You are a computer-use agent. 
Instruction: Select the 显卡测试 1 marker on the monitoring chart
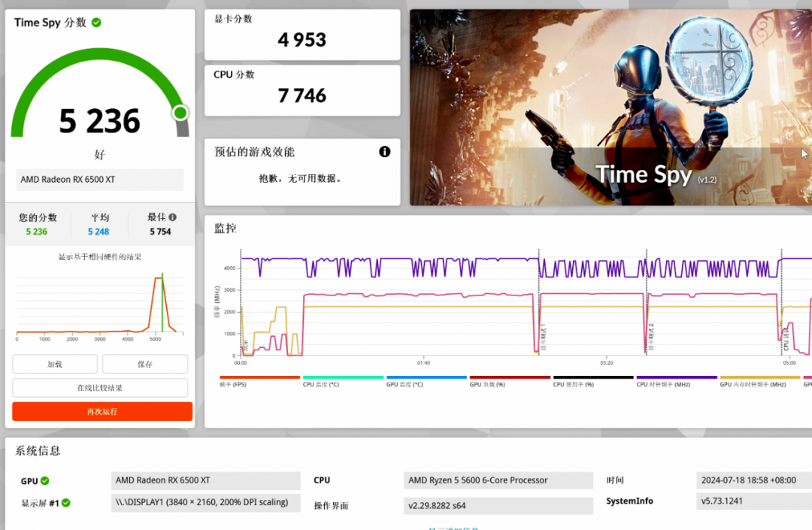tap(543, 338)
